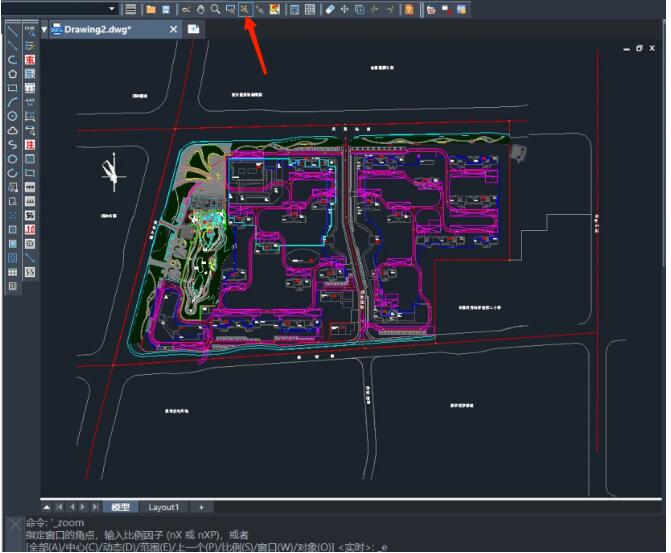Click the Open folder icon in toolbar
The image size is (671, 553).
pos(151,9)
